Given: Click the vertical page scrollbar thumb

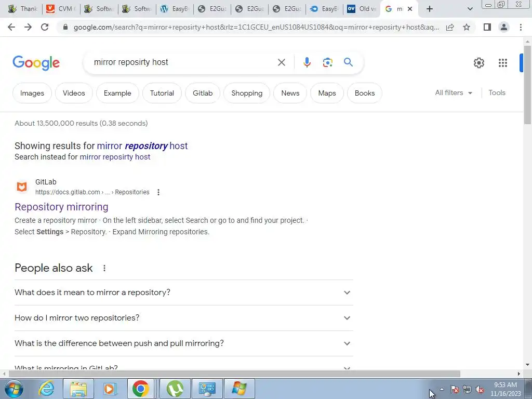Looking at the screenshot, I should [x=527, y=85].
